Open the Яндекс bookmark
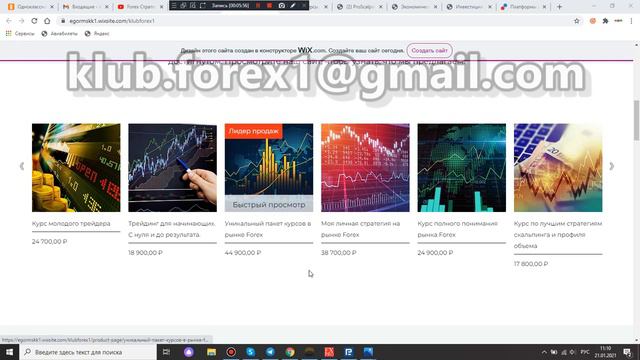 tap(97, 33)
